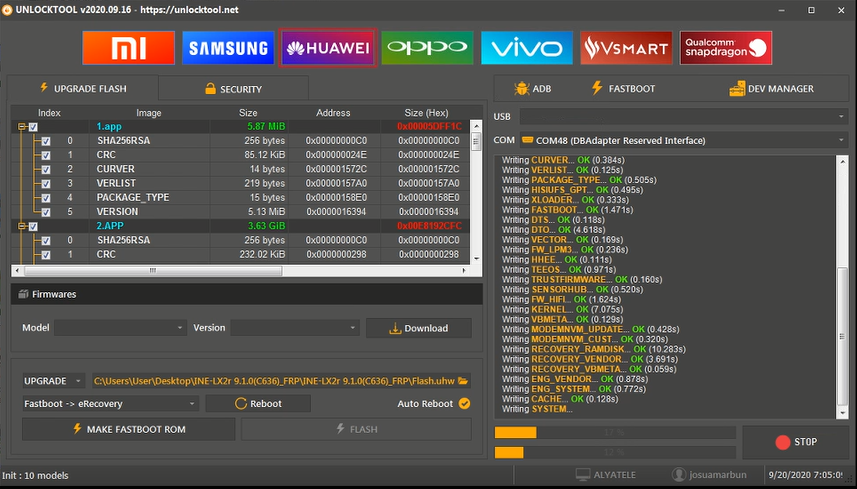
Task: Uncheck the VERLIST checkbox
Action: pyautogui.click(x=46, y=184)
